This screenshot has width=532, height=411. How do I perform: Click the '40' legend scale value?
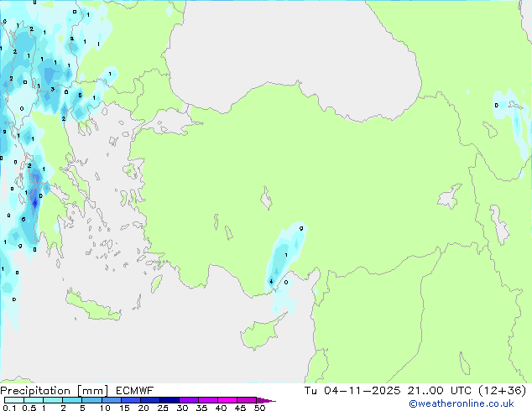pyautogui.click(x=221, y=408)
